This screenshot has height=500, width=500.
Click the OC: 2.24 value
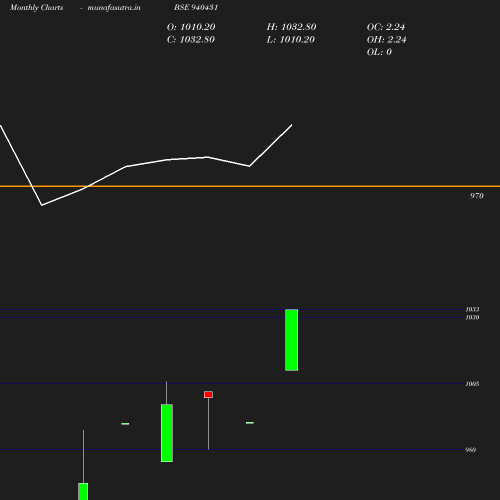pos(386,27)
